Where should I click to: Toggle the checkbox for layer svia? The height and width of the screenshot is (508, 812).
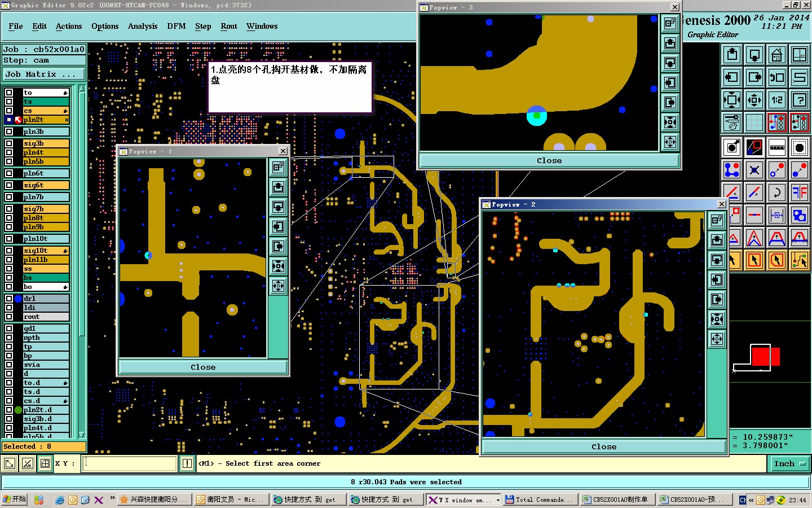click(x=9, y=365)
